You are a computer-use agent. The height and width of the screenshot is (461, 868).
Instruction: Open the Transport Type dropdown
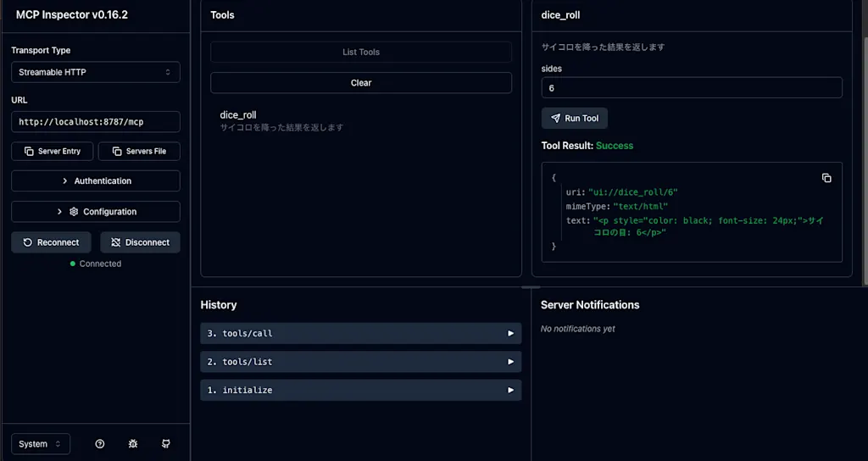(x=96, y=72)
